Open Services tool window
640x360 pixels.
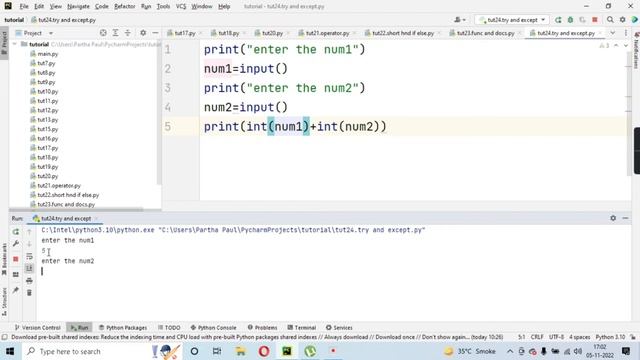(x=339, y=327)
